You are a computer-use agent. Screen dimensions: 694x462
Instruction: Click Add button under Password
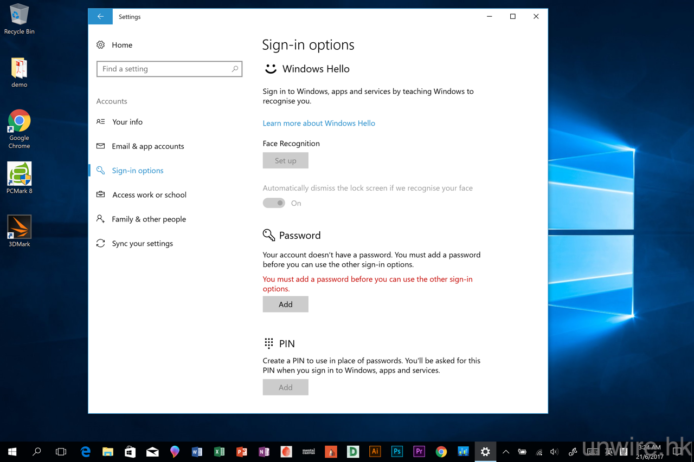click(285, 304)
